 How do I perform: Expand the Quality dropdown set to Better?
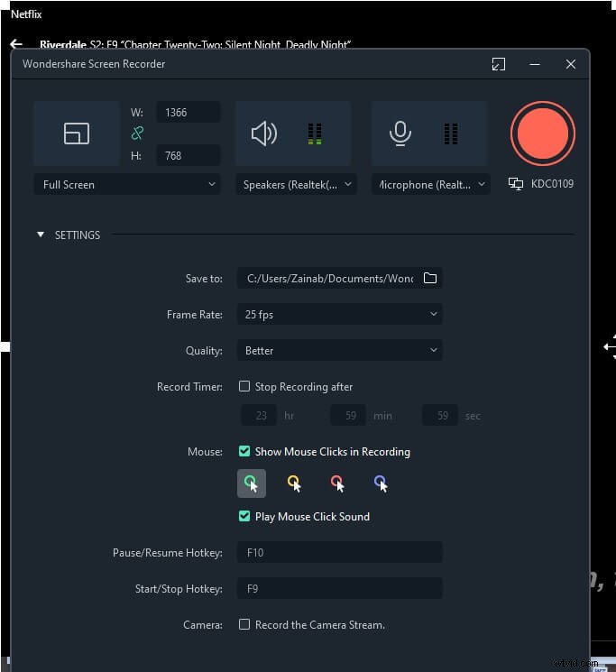pos(339,350)
